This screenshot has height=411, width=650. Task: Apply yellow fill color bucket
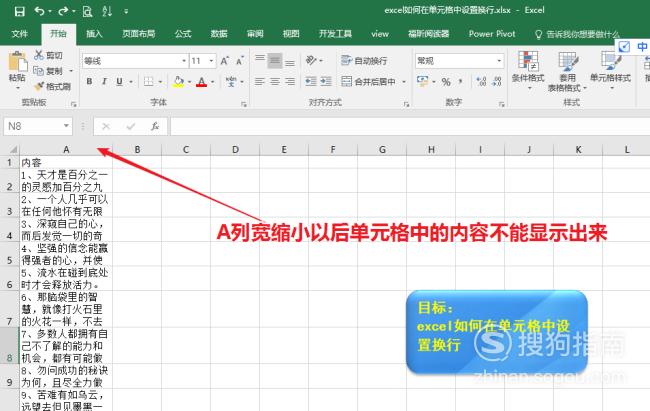click(x=178, y=82)
